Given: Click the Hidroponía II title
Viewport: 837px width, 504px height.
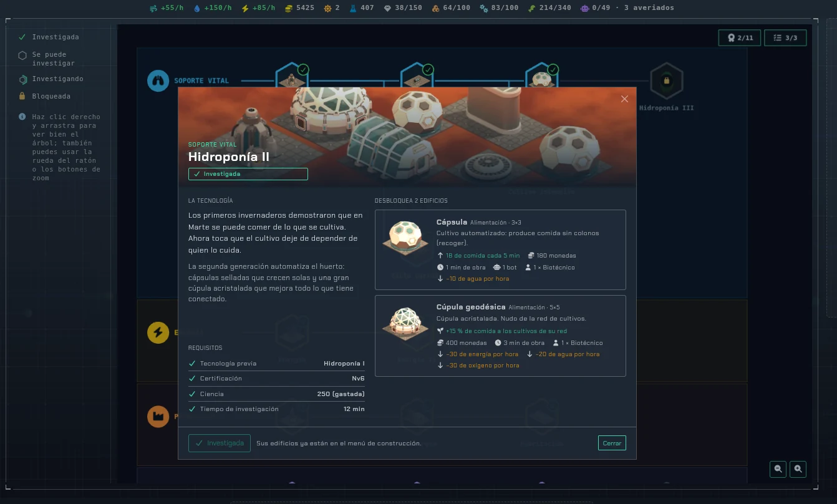Looking at the screenshot, I should [x=229, y=157].
